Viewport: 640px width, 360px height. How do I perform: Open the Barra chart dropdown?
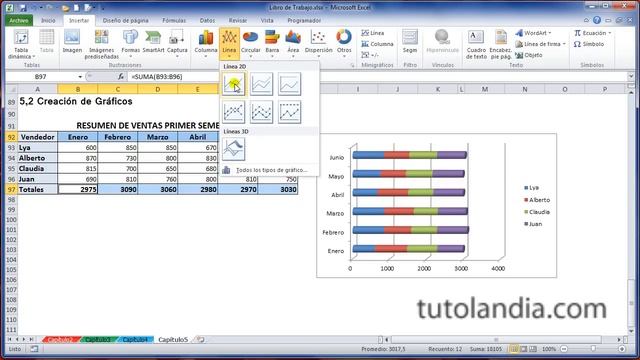[272, 43]
